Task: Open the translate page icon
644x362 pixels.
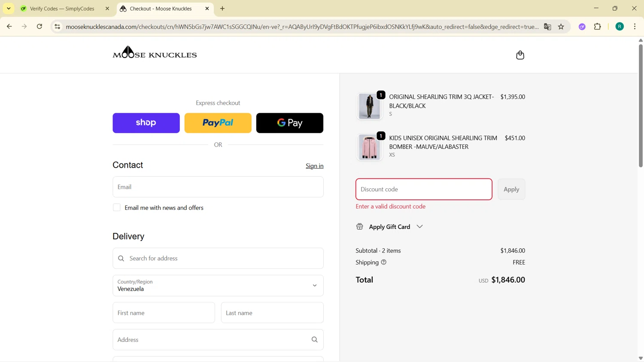Action: click(x=547, y=27)
